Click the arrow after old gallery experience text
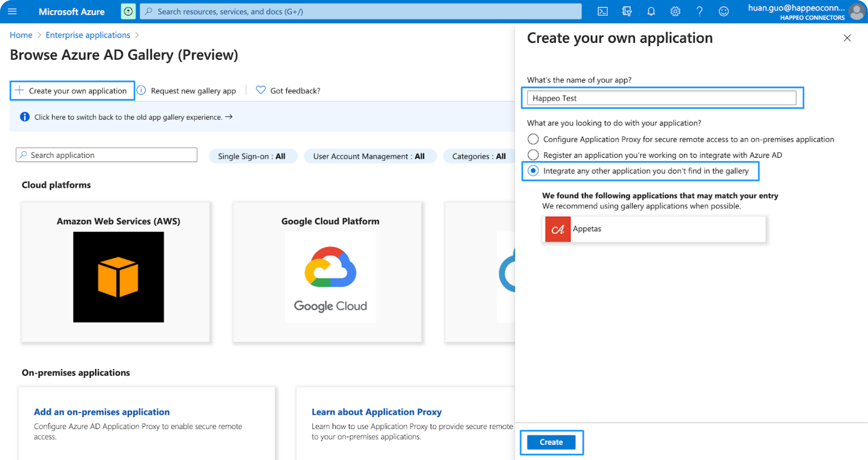868x460 pixels. (x=229, y=117)
